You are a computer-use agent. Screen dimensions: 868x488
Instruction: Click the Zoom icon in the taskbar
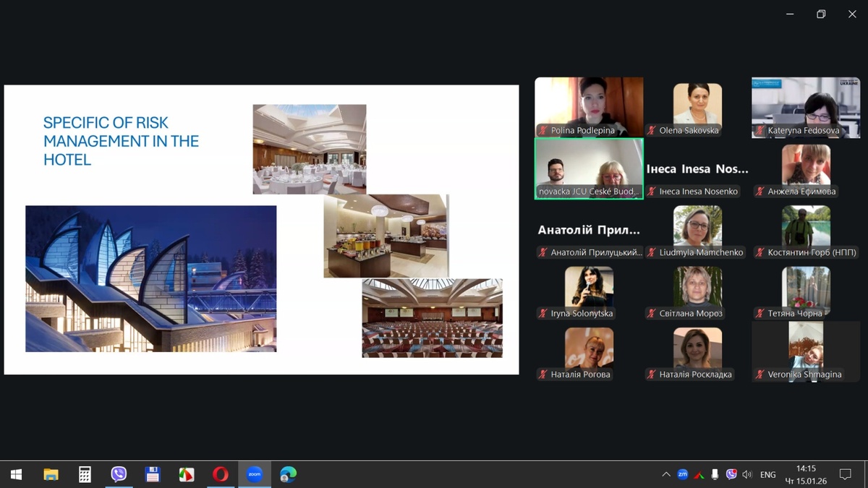point(255,474)
